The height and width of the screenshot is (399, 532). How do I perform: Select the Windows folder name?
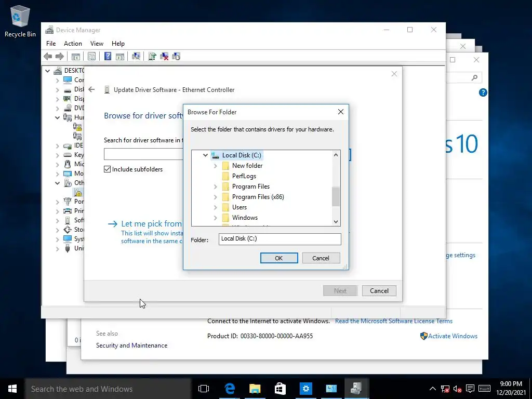point(245,218)
